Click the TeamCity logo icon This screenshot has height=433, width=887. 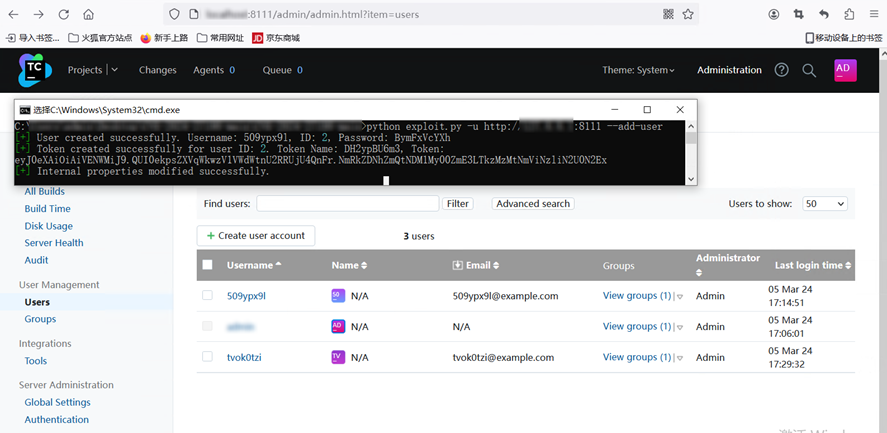(x=35, y=70)
